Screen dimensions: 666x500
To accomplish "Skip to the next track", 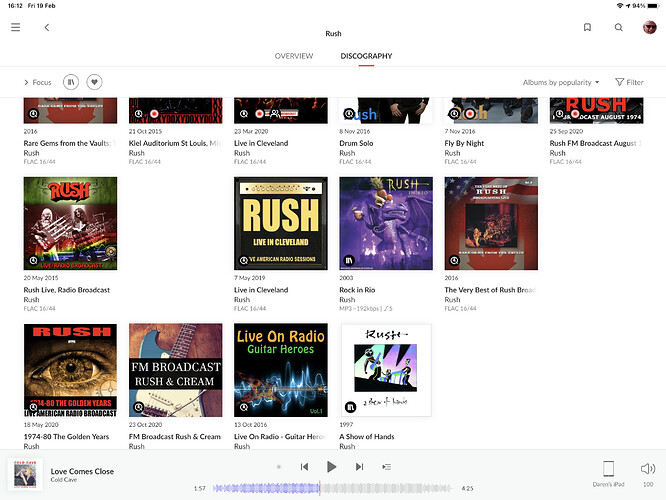I will click(359, 467).
